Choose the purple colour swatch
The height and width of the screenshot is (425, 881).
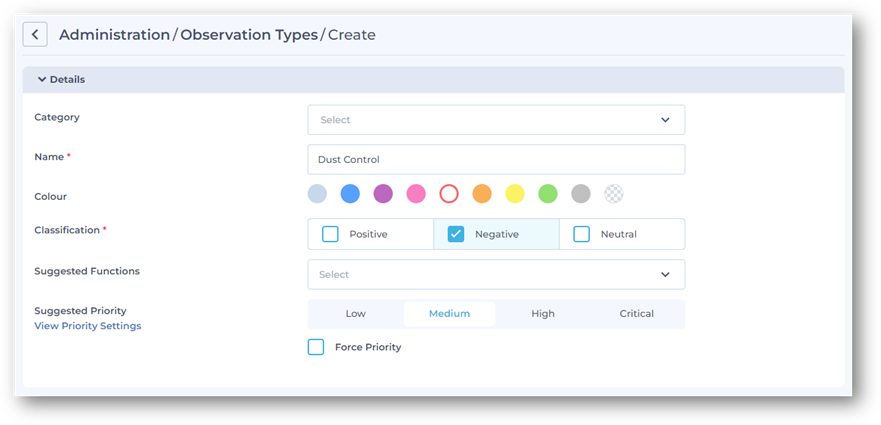tap(383, 194)
